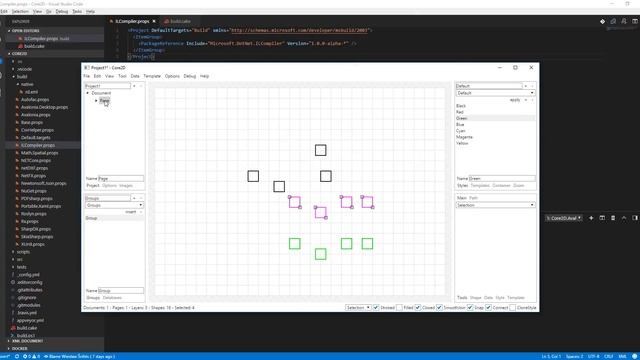Click the remove minus button beside Project1 field
Image resolution: width=640 pixels, height=360 pixels.
141,86
